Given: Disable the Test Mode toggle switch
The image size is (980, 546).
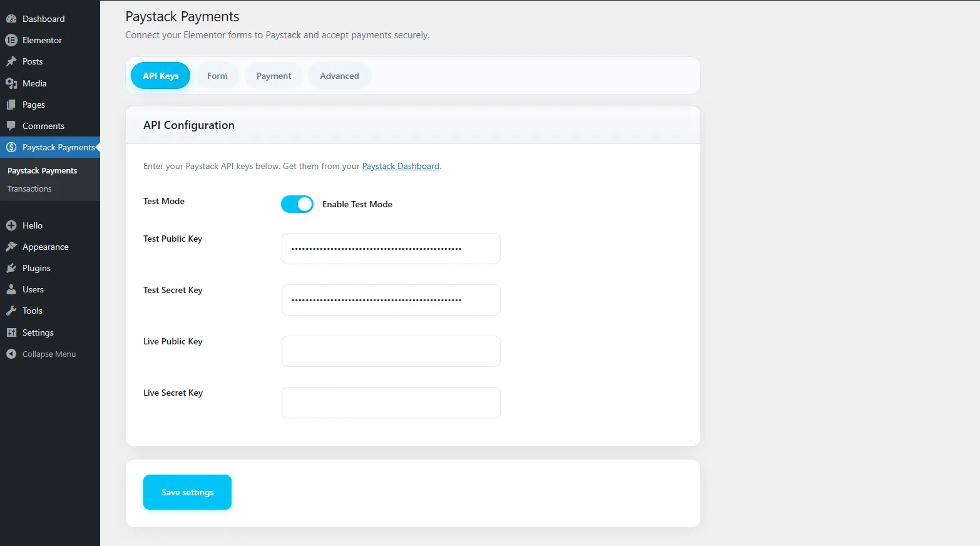Looking at the screenshot, I should pyautogui.click(x=297, y=204).
